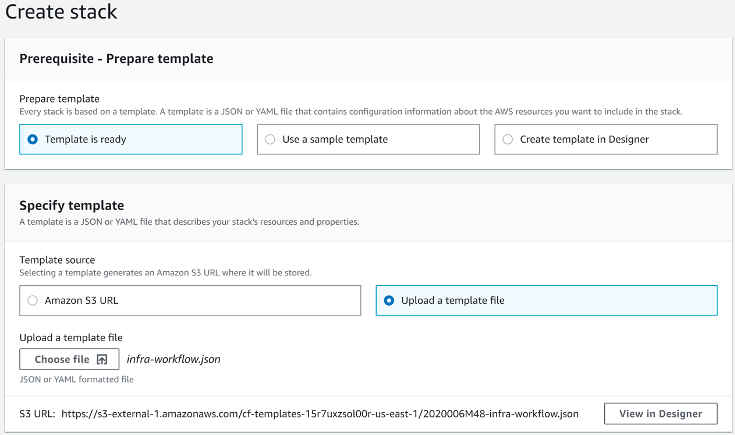Select the 'Template is ready' radio button
Image resolution: width=735 pixels, height=435 pixels.
(131, 139)
